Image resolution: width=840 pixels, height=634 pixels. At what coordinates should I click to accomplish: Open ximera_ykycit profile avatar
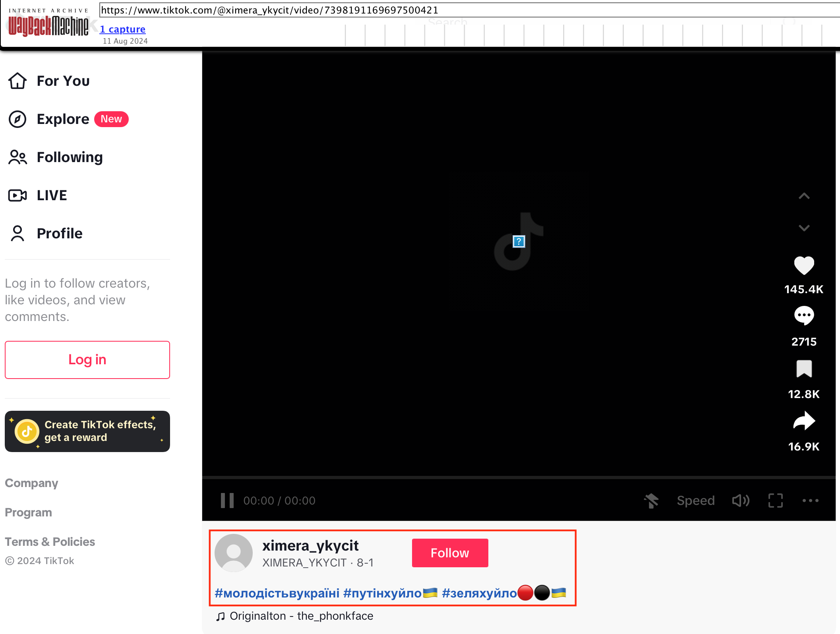pos(234,553)
